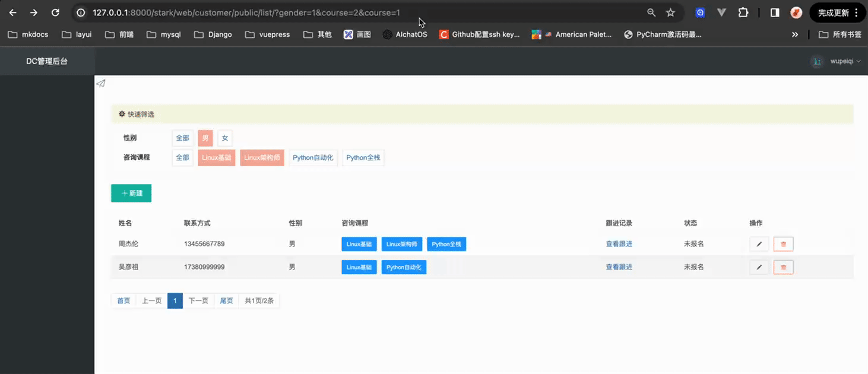Reload the page with browser refresh icon

[55, 12]
